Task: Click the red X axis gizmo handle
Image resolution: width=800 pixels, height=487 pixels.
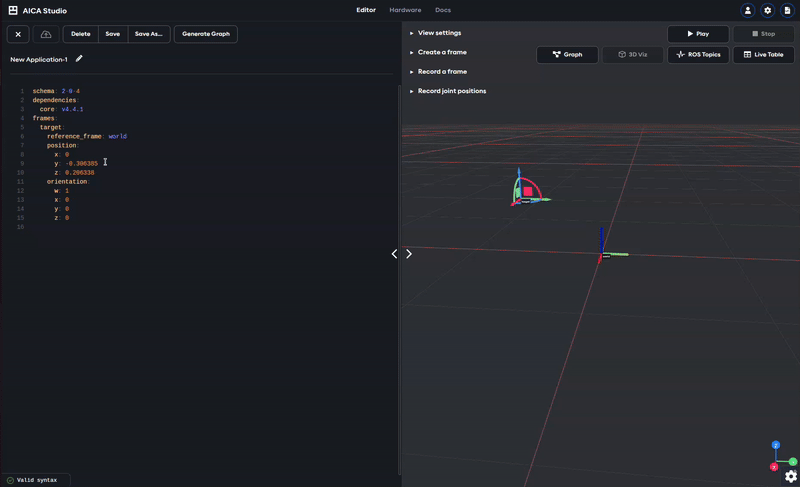Action: coord(774,467)
